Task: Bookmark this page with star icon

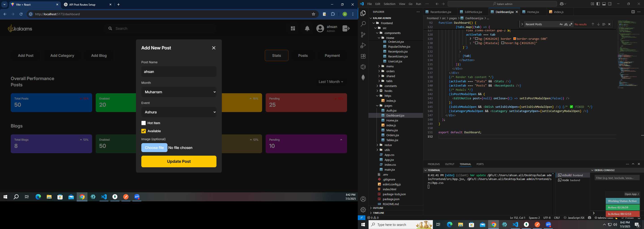Action: (314, 14)
